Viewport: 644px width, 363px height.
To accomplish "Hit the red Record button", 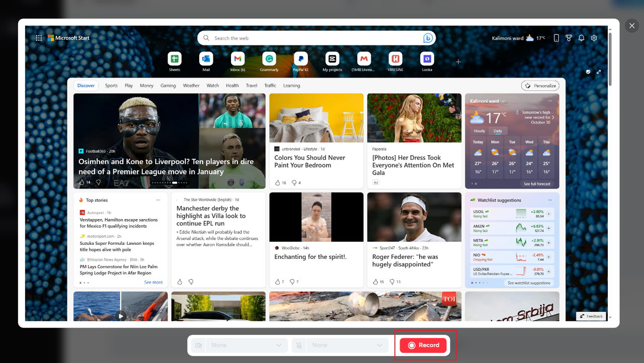I will [x=423, y=345].
